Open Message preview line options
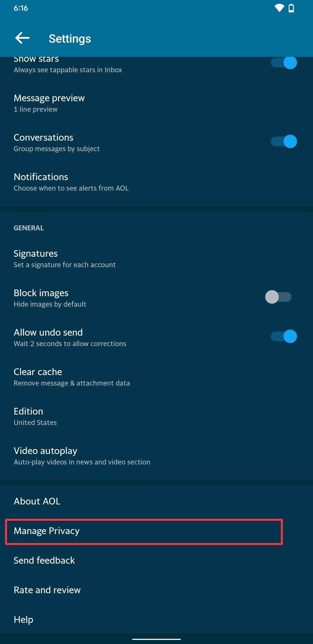Image resolution: width=313 pixels, height=644 pixels. 156,103
